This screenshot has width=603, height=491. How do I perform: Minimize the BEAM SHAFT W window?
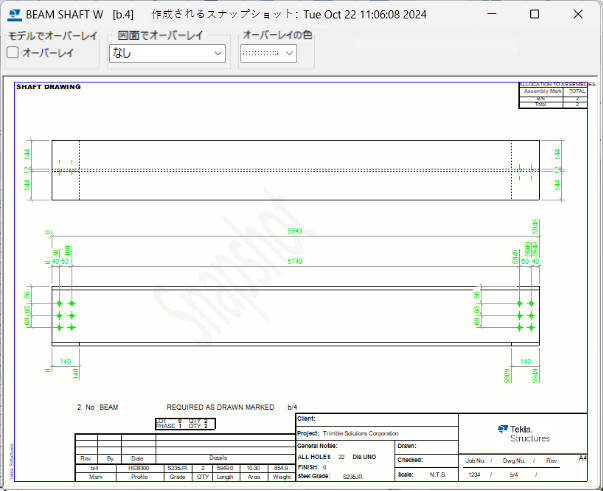click(x=488, y=15)
